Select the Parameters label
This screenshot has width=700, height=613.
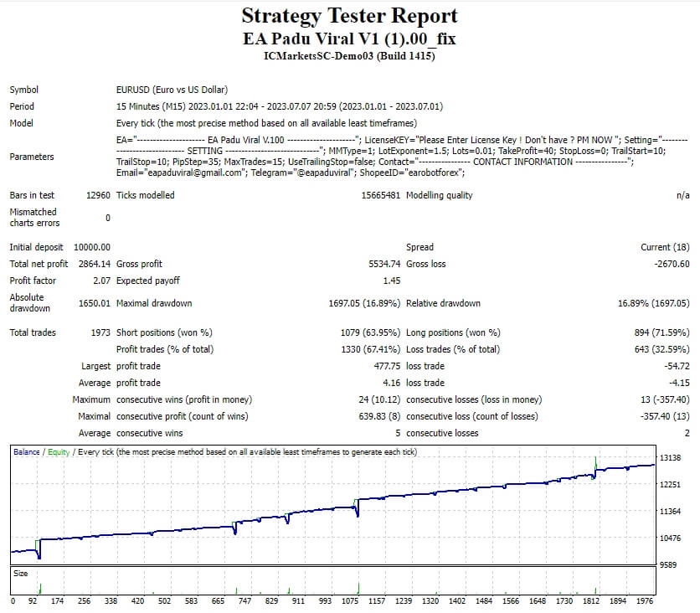tap(32, 157)
